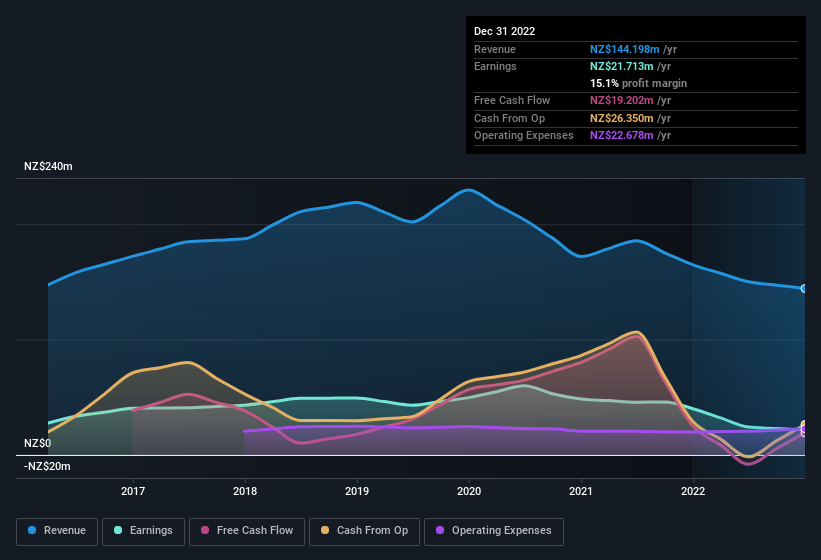Click the -NZ$20m y-axis label
The image size is (821, 560).
click(x=47, y=466)
